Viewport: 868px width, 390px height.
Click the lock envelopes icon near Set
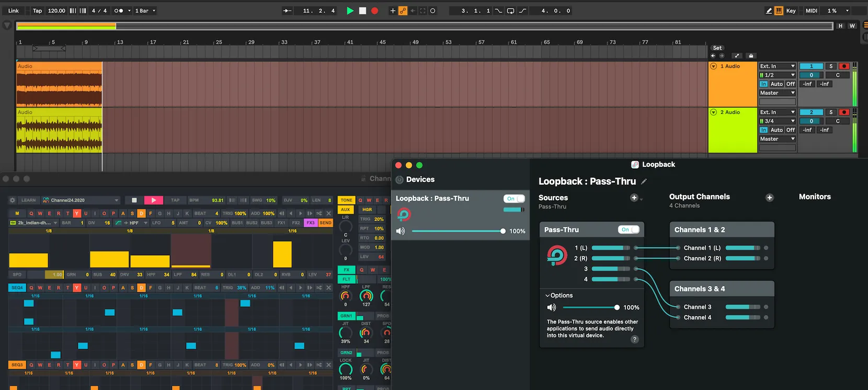(x=751, y=55)
